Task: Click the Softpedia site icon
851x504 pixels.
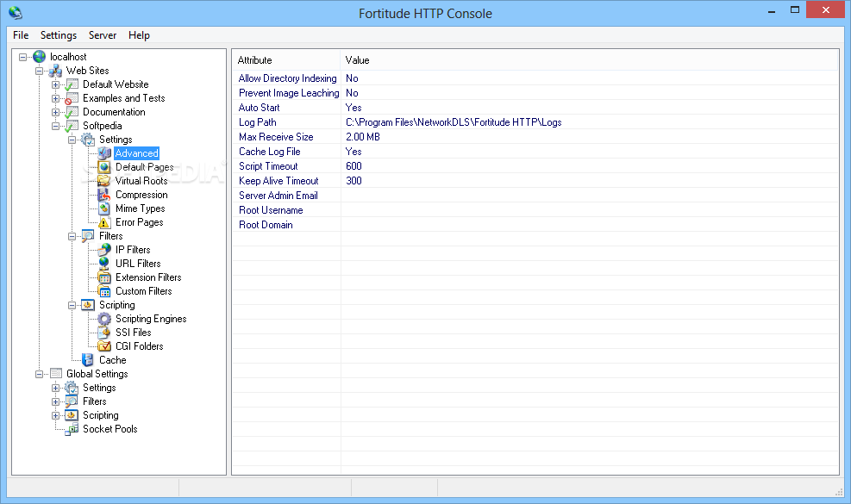Action: coord(72,126)
